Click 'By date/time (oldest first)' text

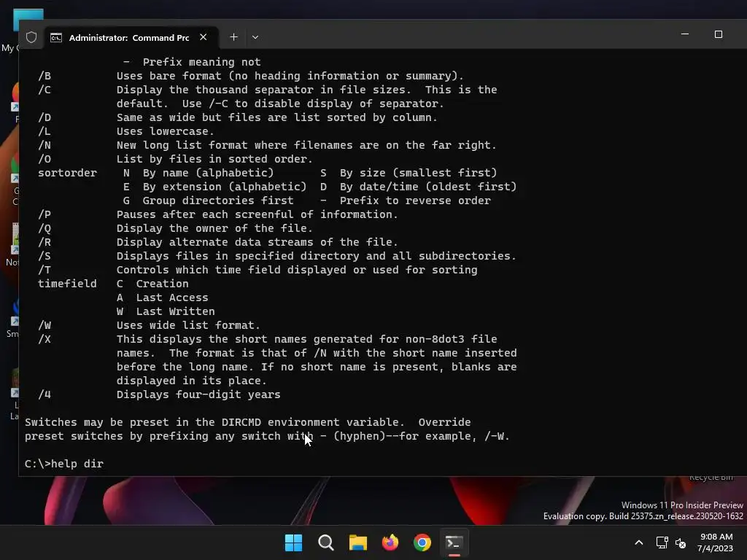click(x=427, y=186)
